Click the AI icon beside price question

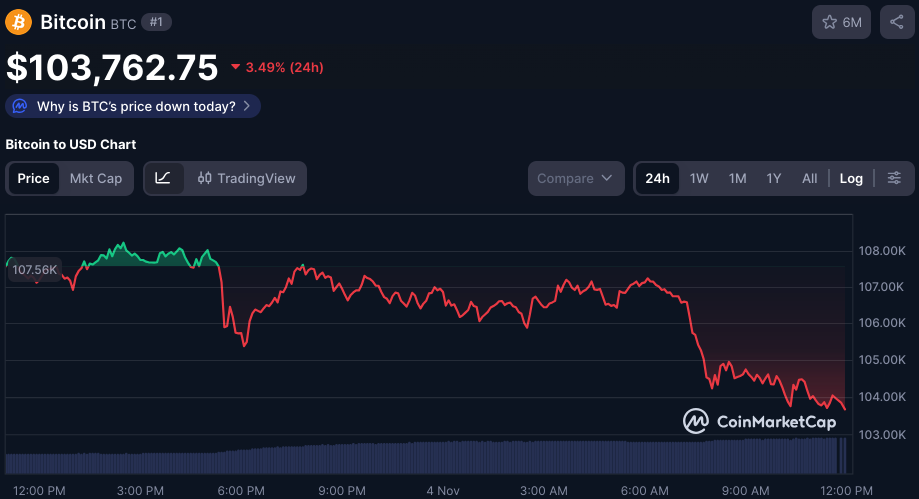[21, 106]
